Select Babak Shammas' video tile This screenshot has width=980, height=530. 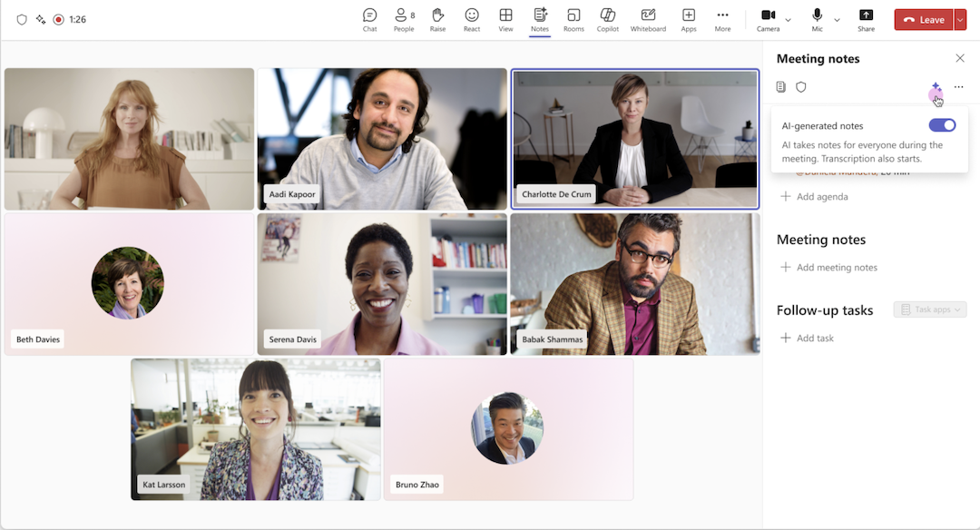(x=635, y=284)
